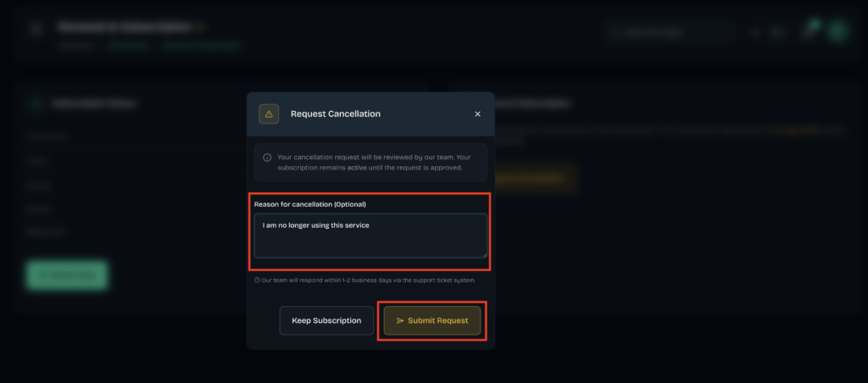Click the info circle icon in notice
The height and width of the screenshot is (383, 868).
[x=267, y=158]
